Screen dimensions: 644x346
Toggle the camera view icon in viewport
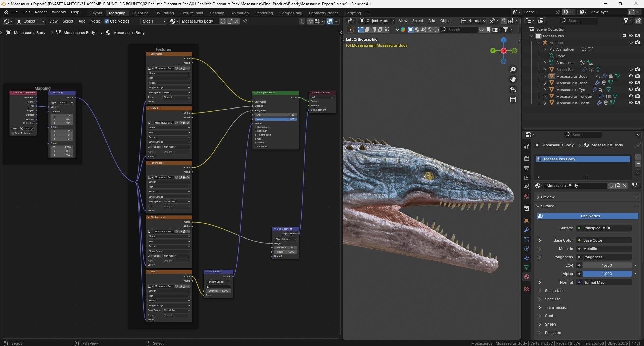[513, 89]
